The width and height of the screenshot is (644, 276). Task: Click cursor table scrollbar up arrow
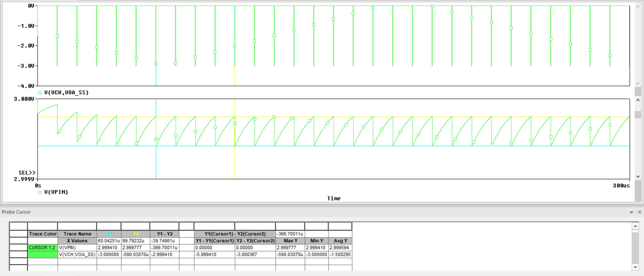(635, 226)
